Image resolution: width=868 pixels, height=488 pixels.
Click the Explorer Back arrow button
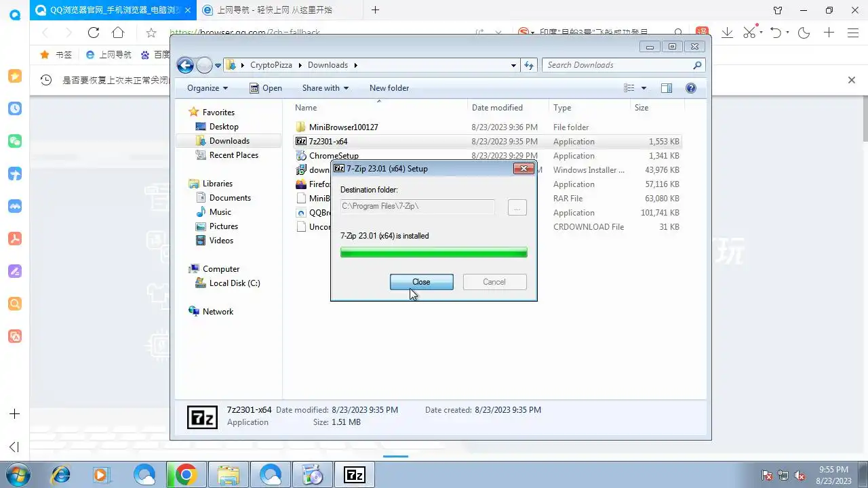(185, 65)
